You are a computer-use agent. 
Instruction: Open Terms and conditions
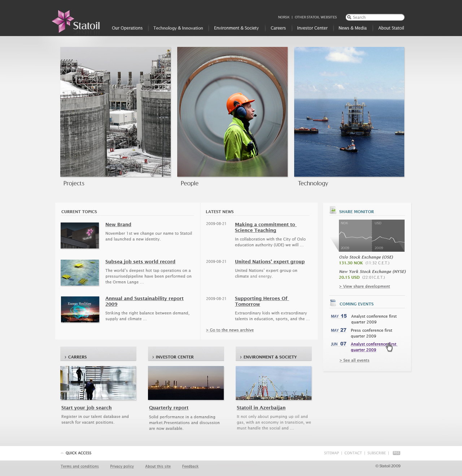[x=80, y=467]
